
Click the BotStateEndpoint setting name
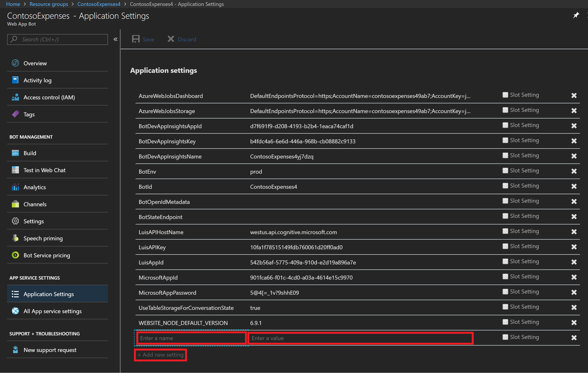click(160, 217)
